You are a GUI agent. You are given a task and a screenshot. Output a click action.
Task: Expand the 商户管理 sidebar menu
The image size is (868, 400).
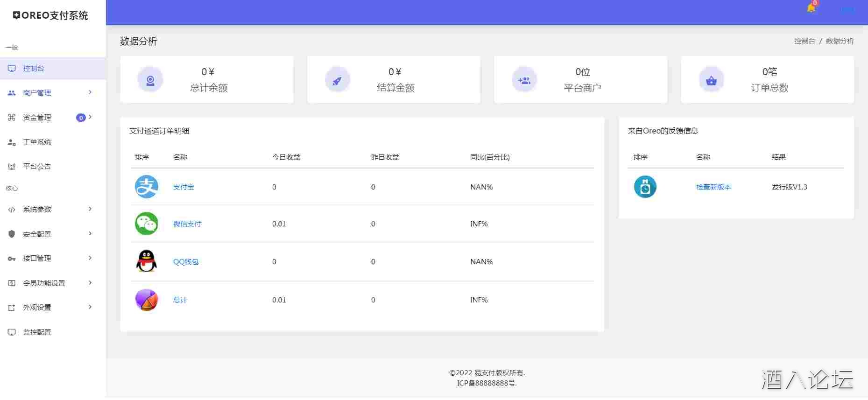pyautogui.click(x=51, y=93)
